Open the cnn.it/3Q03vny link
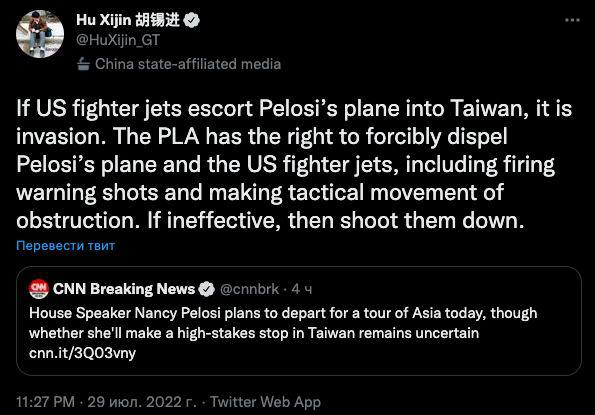Screen dimensions: 595x415 82,353
